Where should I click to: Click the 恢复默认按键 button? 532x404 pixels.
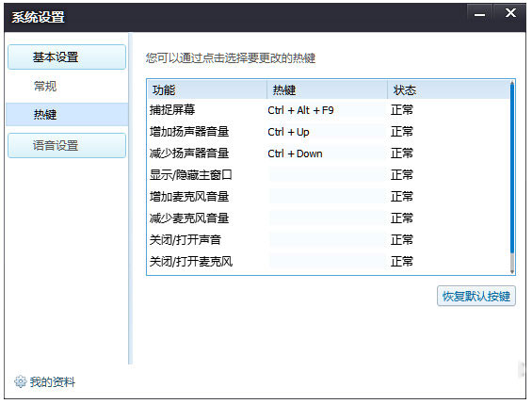[476, 296]
